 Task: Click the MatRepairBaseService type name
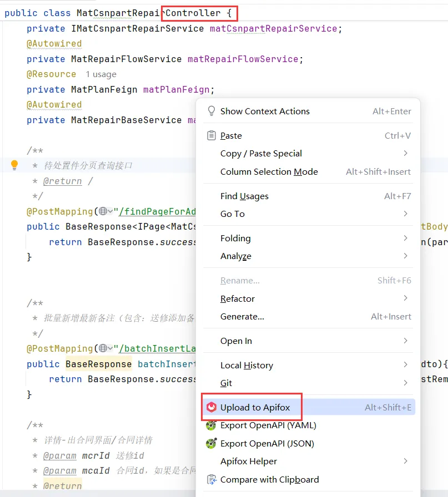126,120
